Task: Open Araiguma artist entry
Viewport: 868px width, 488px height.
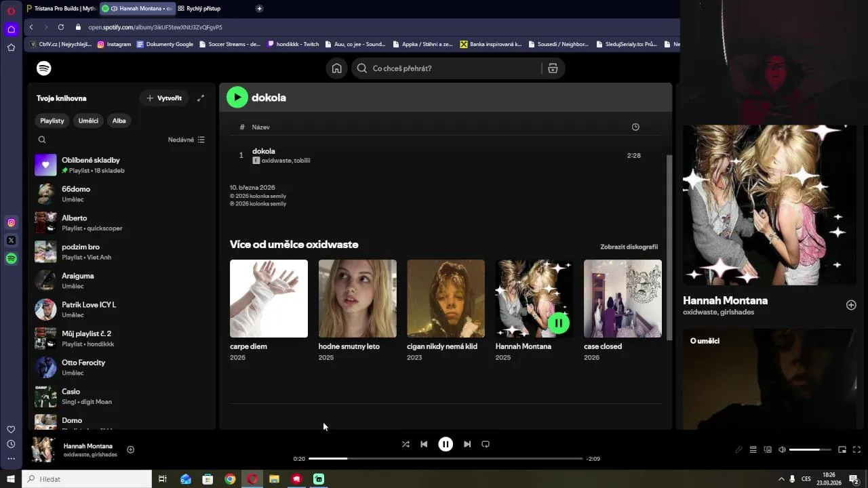Action: 122,281
